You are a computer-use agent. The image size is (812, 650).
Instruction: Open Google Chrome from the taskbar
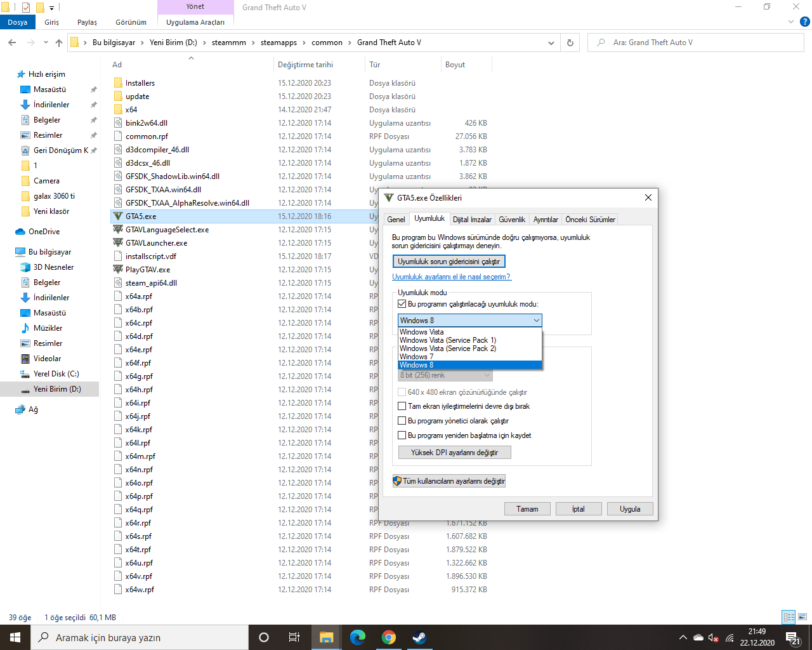click(x=389, y=637)
